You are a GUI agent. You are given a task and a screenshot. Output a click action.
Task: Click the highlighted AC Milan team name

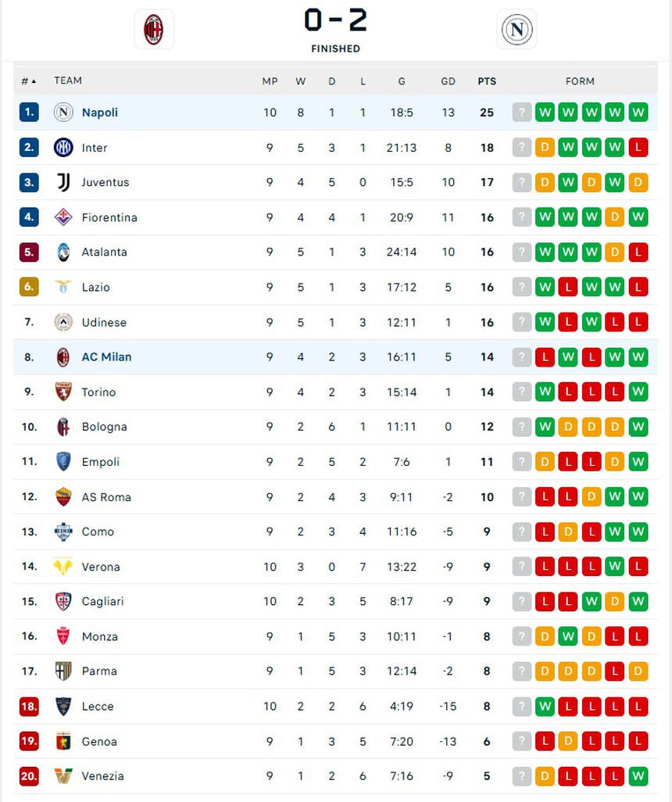coord(106,356)
